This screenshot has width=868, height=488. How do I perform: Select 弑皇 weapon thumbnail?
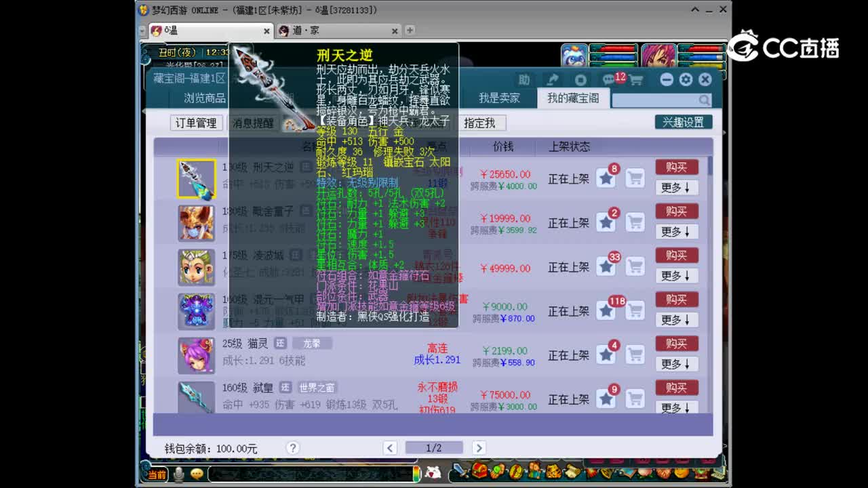[x=197, y=398]
